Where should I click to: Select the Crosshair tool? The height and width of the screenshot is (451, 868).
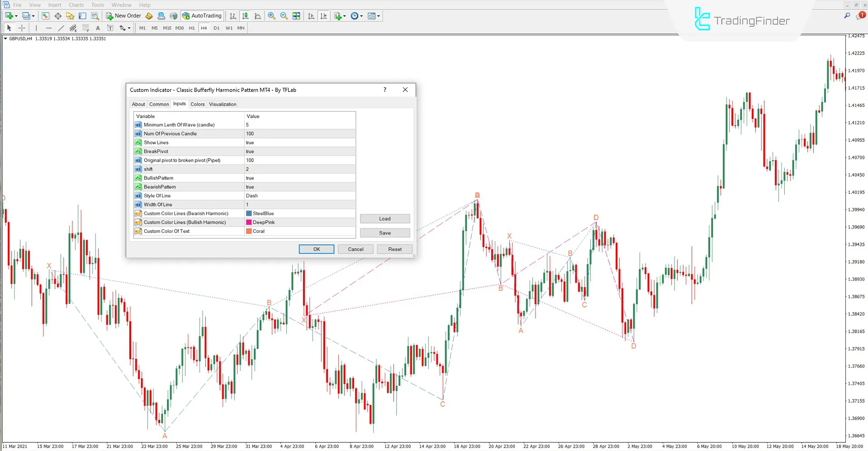[x=21, y=28]
